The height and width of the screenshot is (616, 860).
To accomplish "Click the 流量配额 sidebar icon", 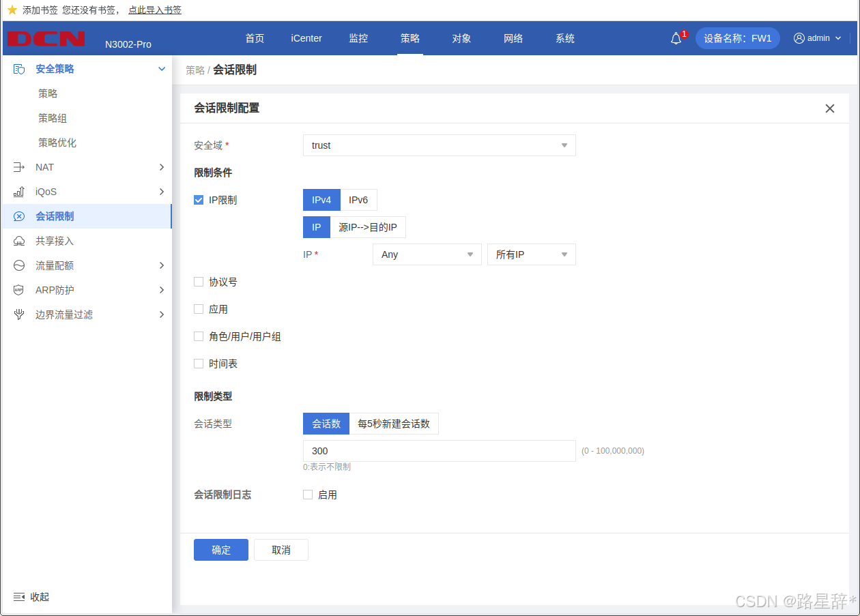I will pyautogui.click(x=19, y=265).
